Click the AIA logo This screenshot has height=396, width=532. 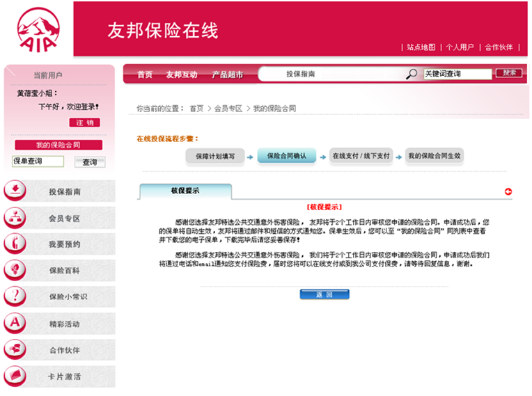point(38,30)
